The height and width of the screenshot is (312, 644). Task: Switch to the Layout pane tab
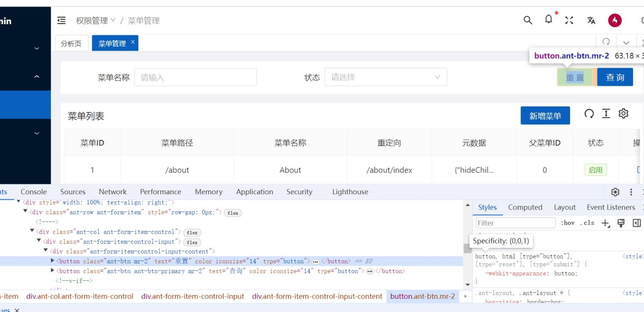565,207
